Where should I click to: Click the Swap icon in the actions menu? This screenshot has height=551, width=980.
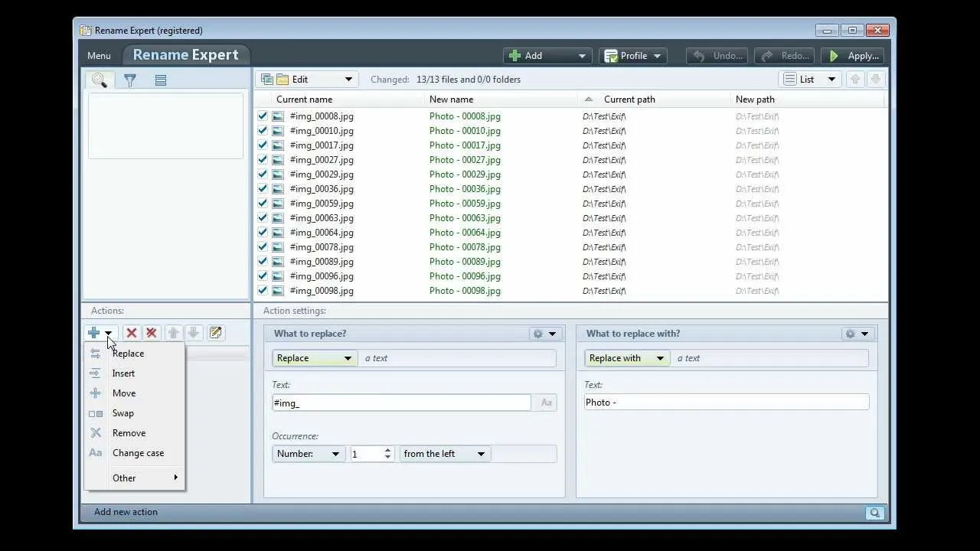coord(96,413)
